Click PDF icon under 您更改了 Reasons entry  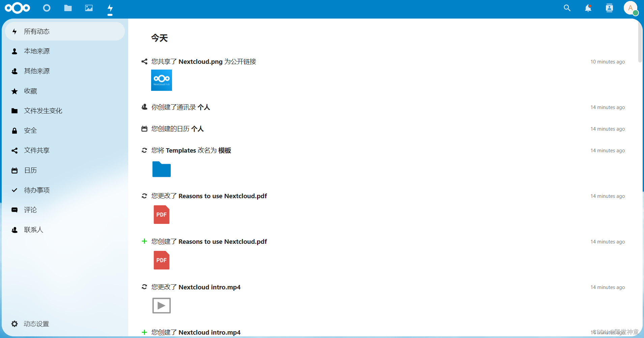(x=162, y=215)
